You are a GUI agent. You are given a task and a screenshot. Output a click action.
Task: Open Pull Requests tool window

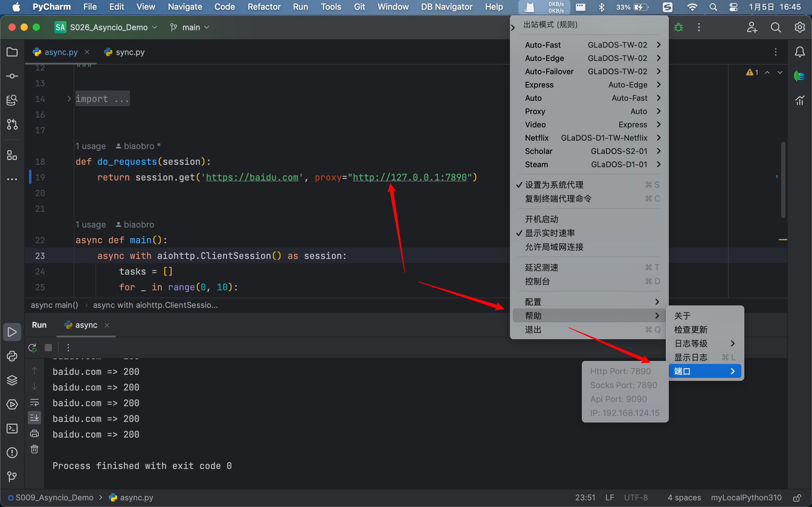click(x=12, y=124)
